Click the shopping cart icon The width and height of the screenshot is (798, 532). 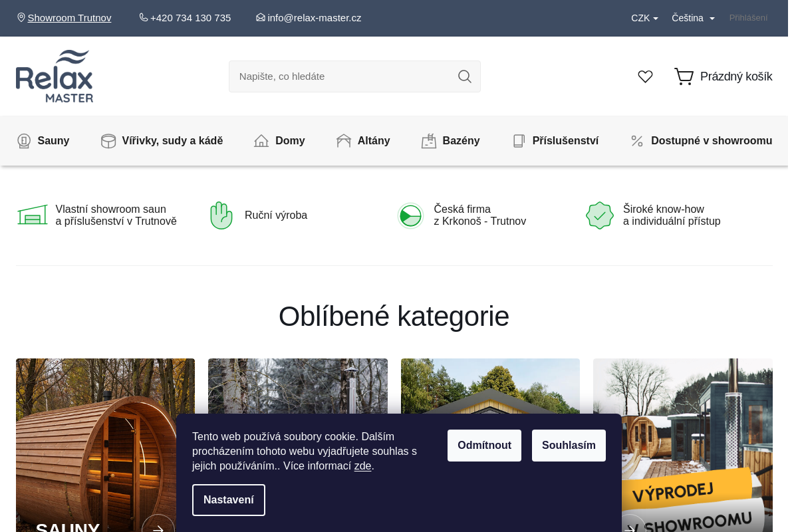click(684, 76)
